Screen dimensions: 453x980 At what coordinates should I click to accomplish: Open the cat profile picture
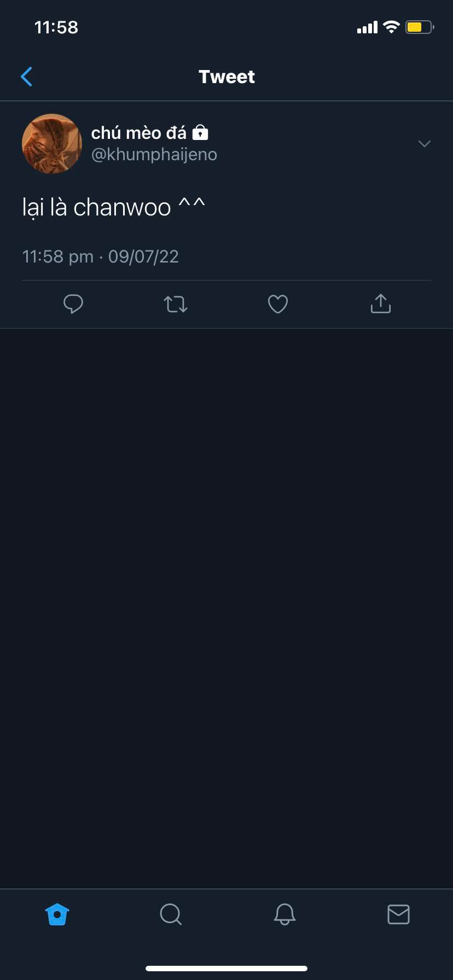[x=52, y=144]
